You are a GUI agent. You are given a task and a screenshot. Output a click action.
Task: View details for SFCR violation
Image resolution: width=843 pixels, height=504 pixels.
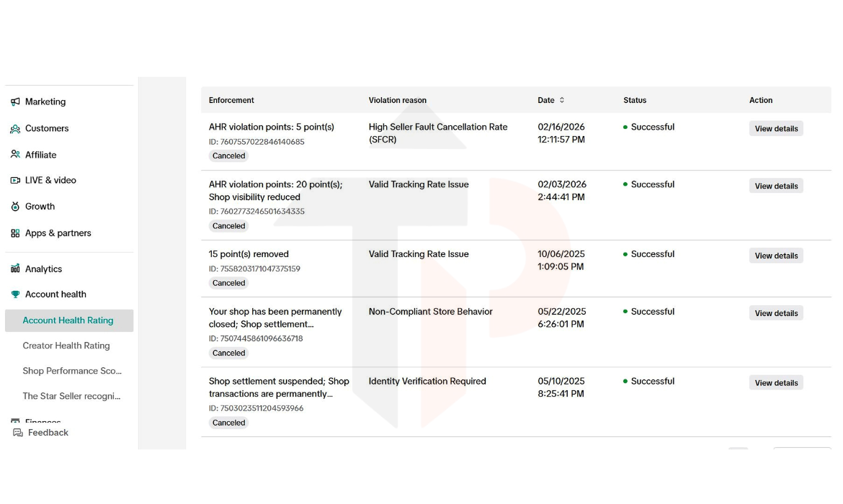(776, 129)
